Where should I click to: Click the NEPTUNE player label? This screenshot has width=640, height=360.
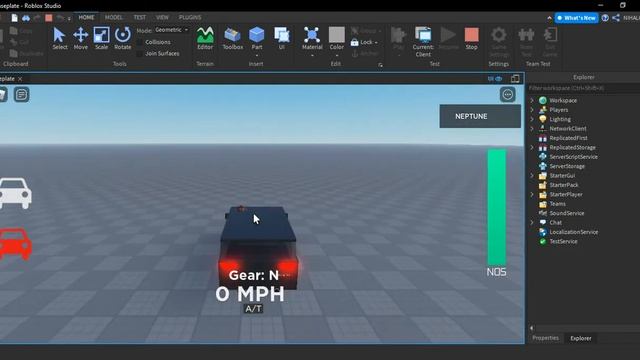pos(480,116)
